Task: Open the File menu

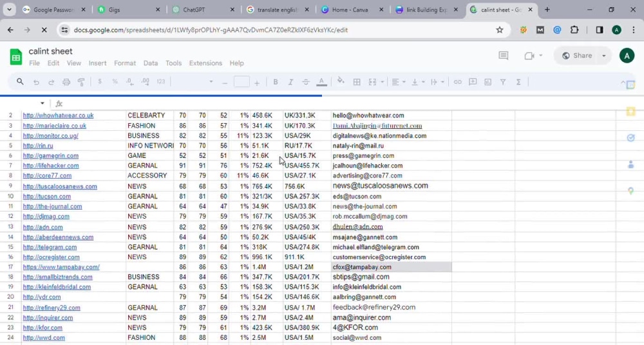Action: point(34,63)
